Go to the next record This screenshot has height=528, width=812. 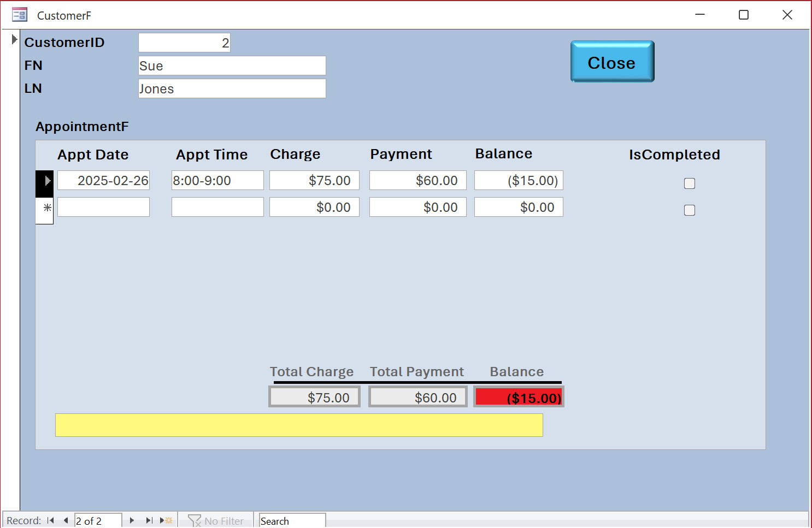(x=132, y=520)
